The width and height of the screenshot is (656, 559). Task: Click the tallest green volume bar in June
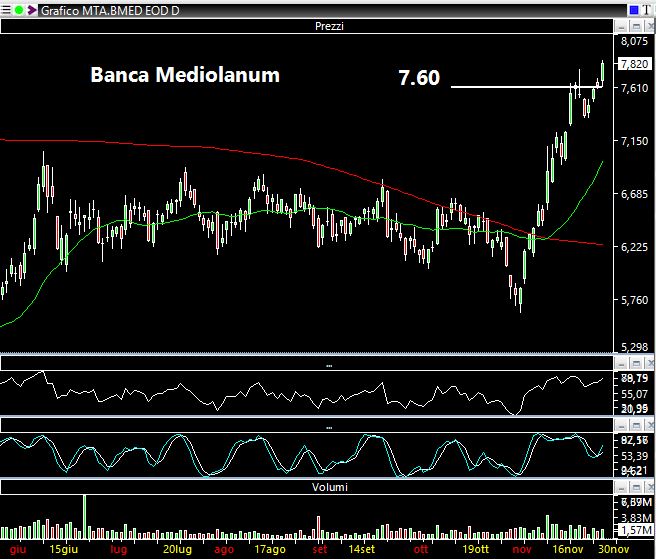coord(85,517)
